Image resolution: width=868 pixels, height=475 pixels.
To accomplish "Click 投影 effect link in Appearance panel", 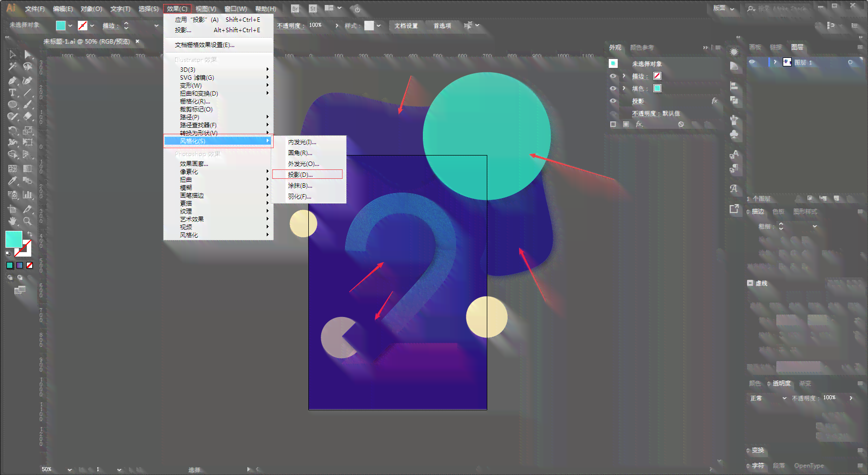I will pos(638,101).
